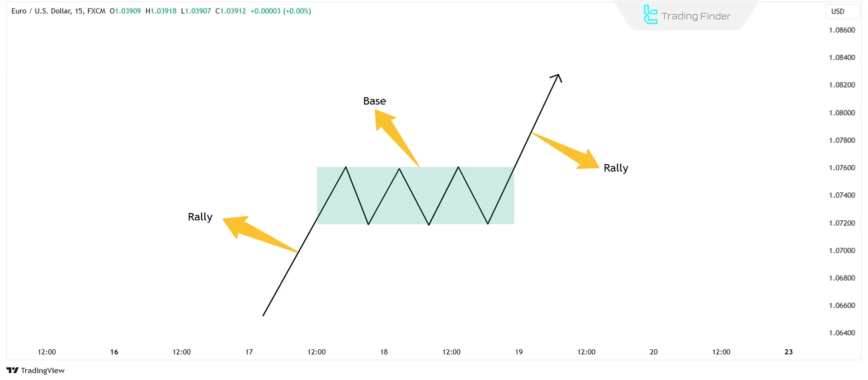Click the closing price value C1.03912

[231, 11]
